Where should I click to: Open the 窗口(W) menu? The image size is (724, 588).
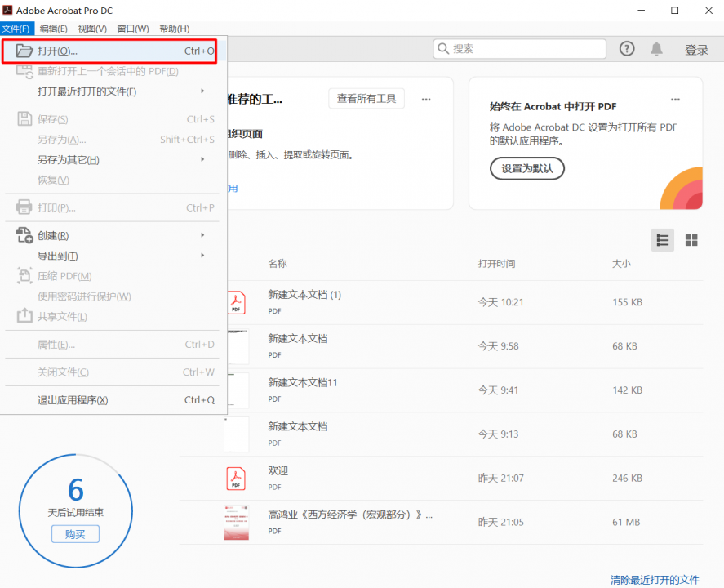(x=133, y=29)
